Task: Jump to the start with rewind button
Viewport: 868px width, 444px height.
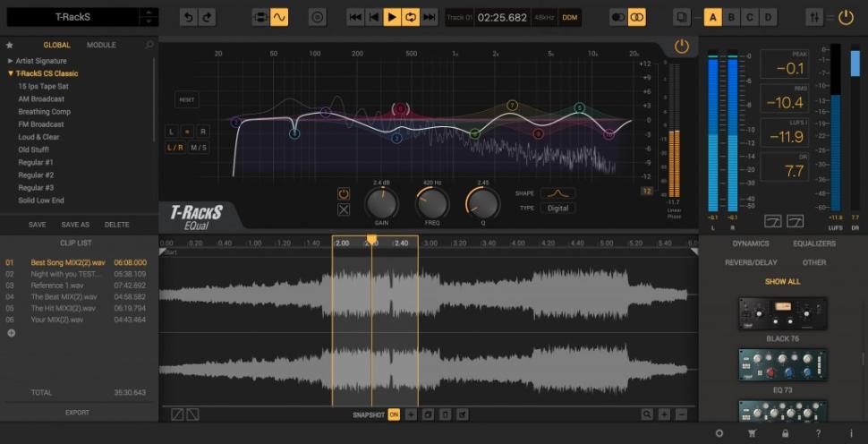Action: point(355,17)
